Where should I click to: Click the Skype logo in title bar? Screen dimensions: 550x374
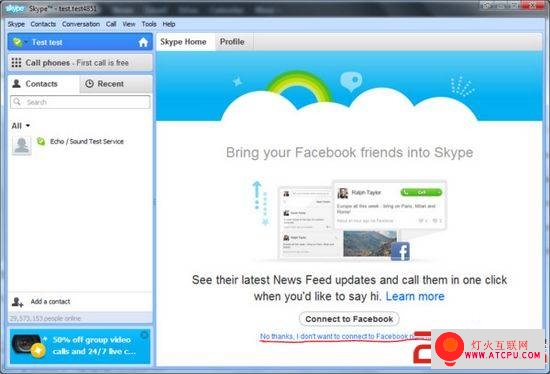(15, 8)
